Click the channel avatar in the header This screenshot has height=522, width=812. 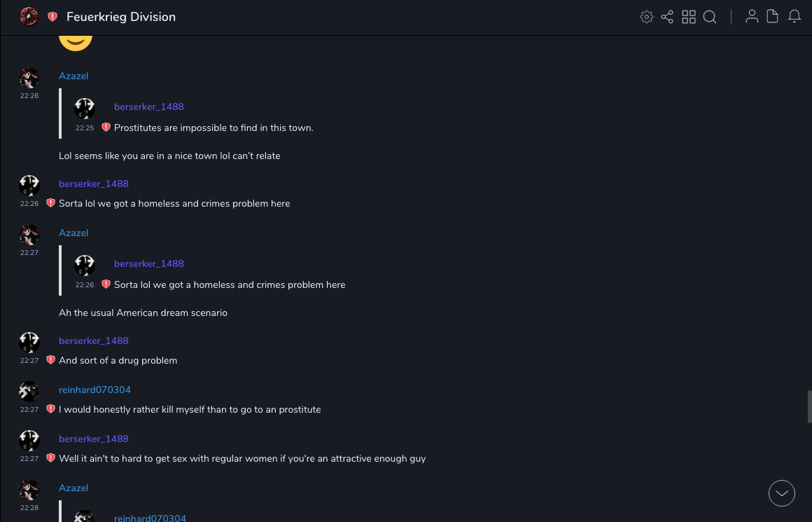(29, 17)
